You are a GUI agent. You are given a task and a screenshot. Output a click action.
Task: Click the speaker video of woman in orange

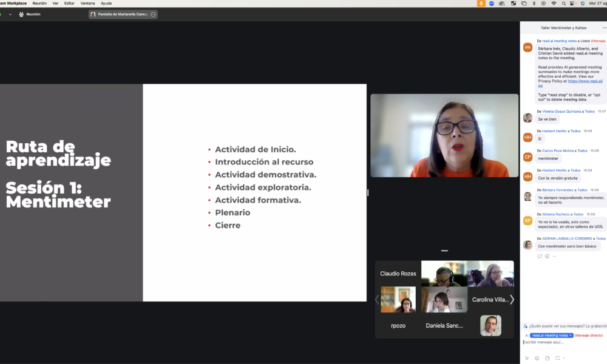(x=444, y=135)
